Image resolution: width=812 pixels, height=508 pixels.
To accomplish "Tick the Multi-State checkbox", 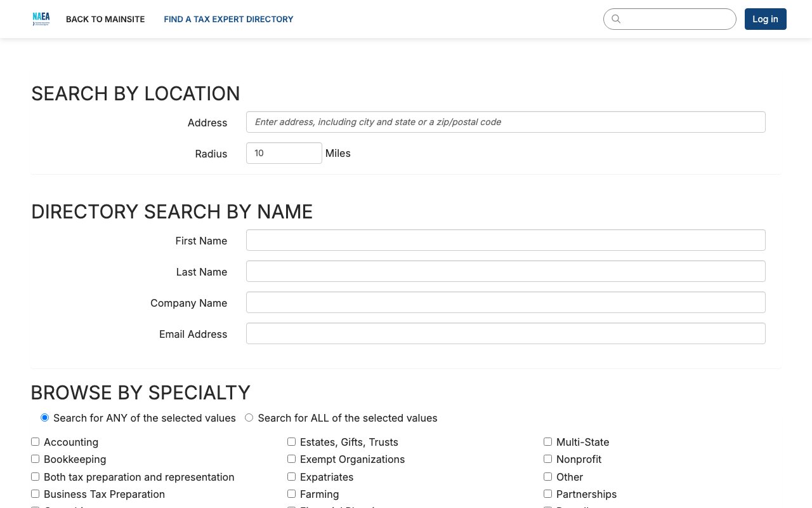I will tap(547, 441).
